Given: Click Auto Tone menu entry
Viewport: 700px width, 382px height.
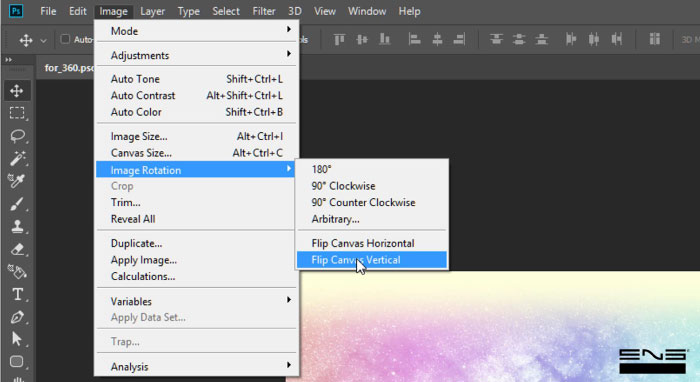Looking at the screenshot, I should click(196, 79).
